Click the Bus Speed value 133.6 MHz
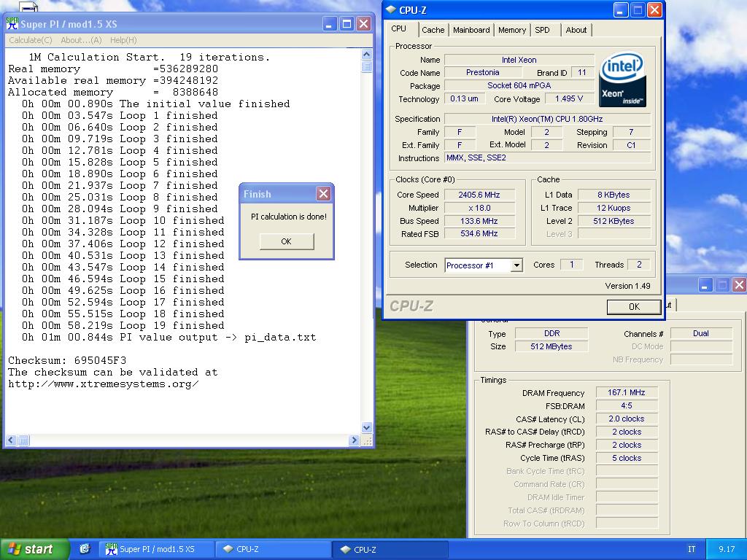747x560 pixels. (x=479, y=221)
